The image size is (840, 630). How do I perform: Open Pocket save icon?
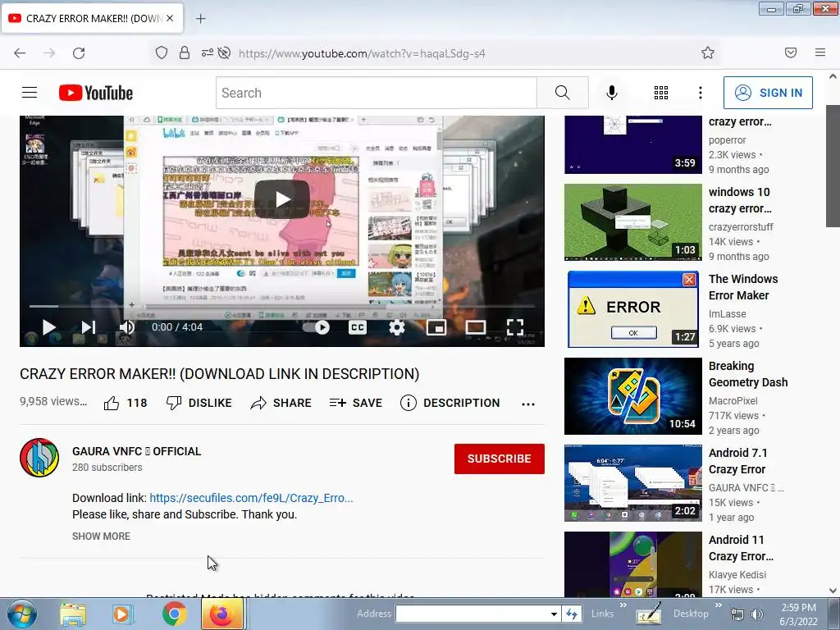(x=791, y=52)
